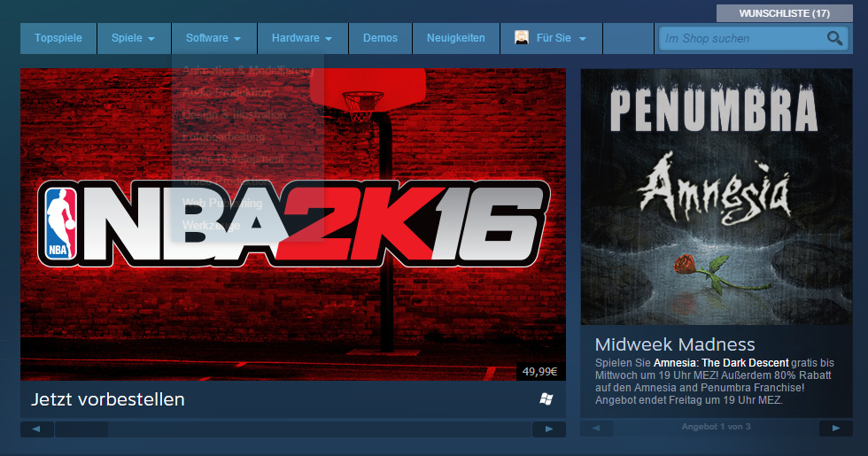Expand the Software dropdown
The width and height of the screenshot is (868, 456).
(x=213, y=38)
